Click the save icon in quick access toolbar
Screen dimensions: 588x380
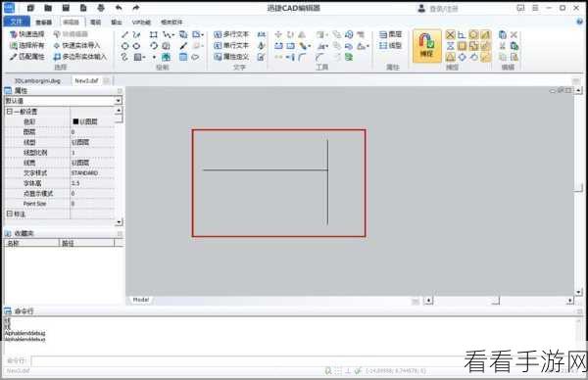[66, 8]
